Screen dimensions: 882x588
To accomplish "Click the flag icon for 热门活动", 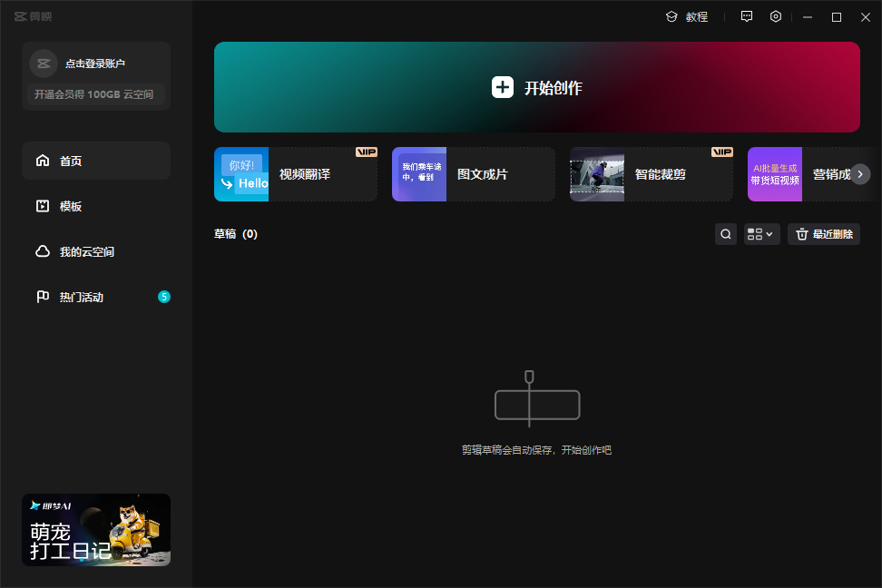I will [x=43, y=297].
